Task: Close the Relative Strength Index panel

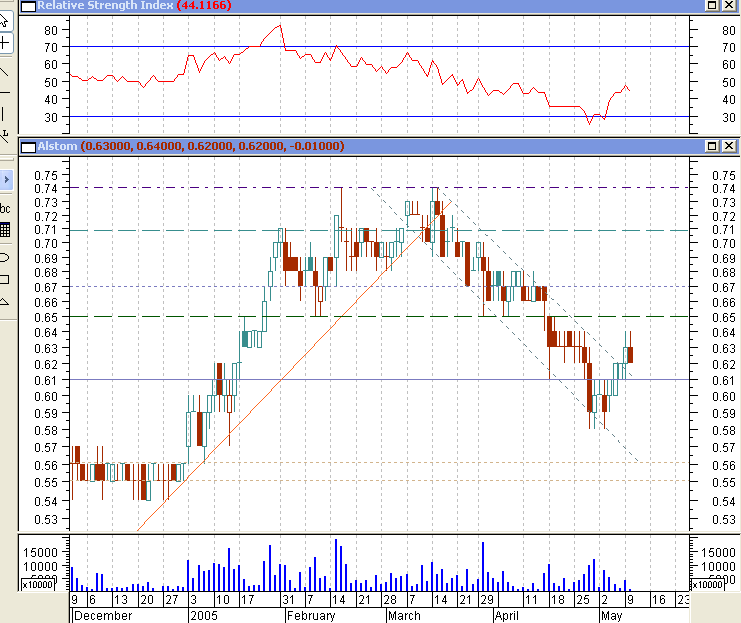Action: 729,5
